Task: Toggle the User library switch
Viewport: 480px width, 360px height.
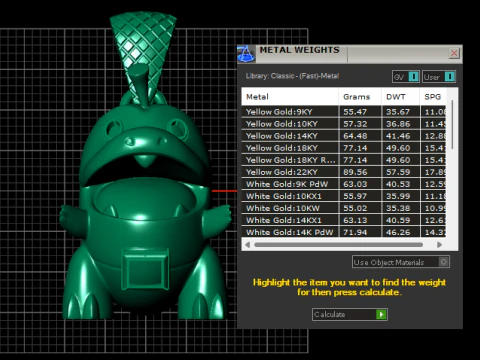Action: pos(439,77)
